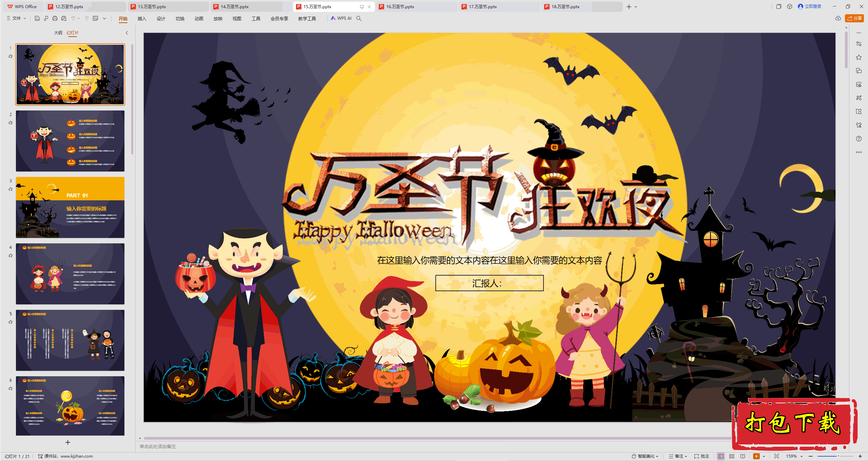The image size is (868, 461).
Task: Switch to Normal view in status bar
Action: [x=721, y=456]
